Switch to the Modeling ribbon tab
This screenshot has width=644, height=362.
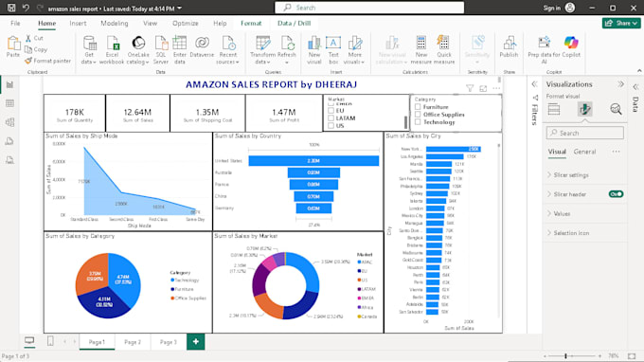[115, 24]
